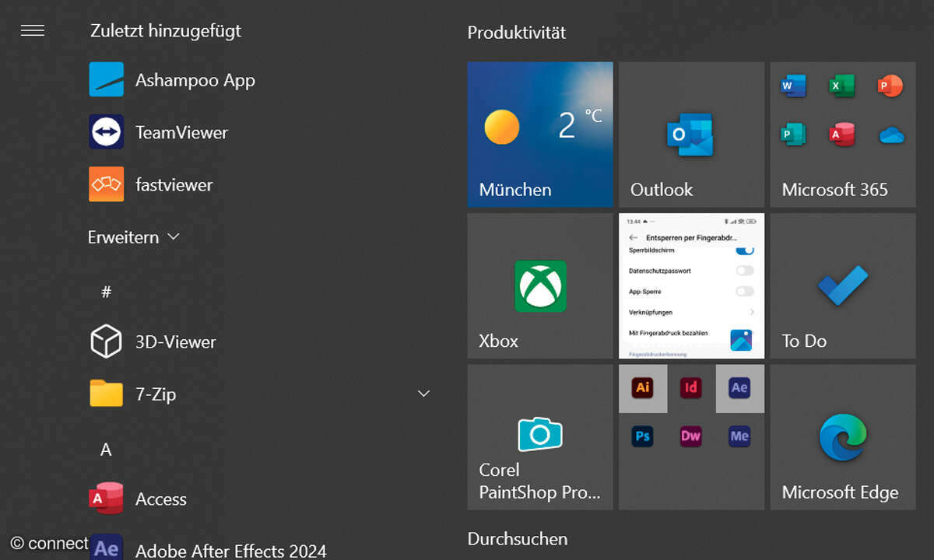Expand the recently added list via Erweitern

pos(134,236)
